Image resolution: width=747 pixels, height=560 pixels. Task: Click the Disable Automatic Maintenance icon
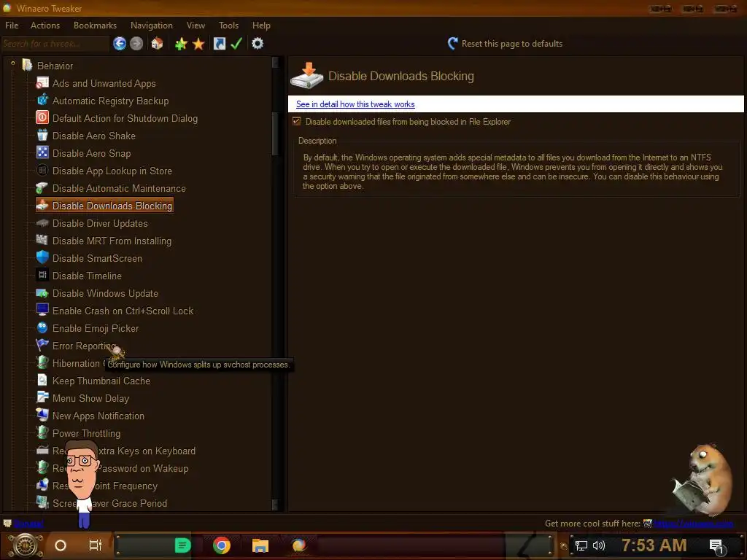tap(42, 188)
